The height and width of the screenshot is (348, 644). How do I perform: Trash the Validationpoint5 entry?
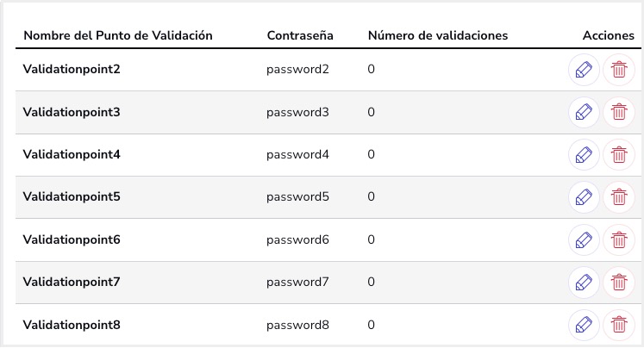click(x=619, y=197)
